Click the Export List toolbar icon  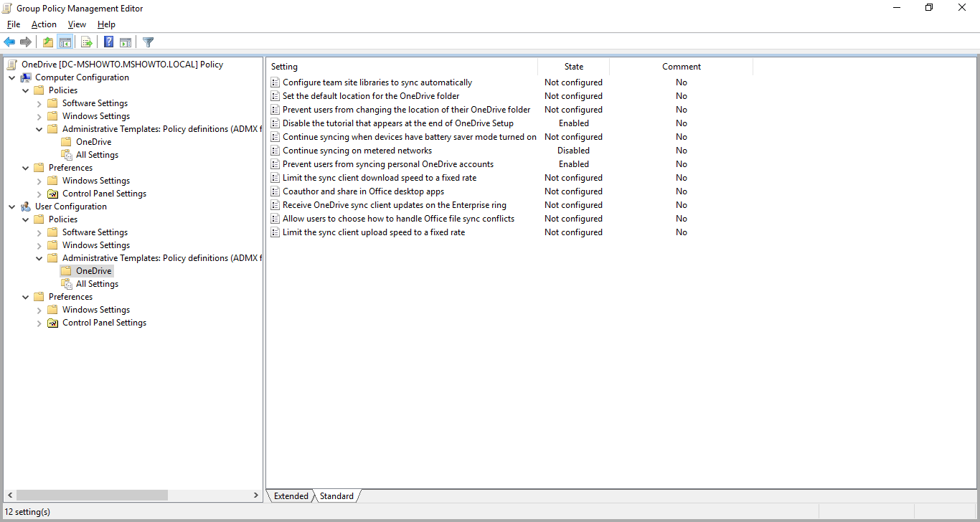(x=87, y=42)
